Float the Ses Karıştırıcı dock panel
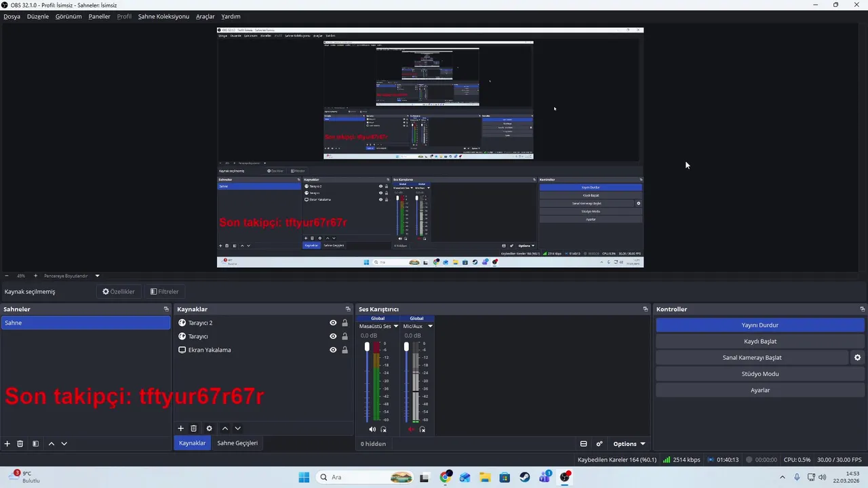 pos(646,309)
